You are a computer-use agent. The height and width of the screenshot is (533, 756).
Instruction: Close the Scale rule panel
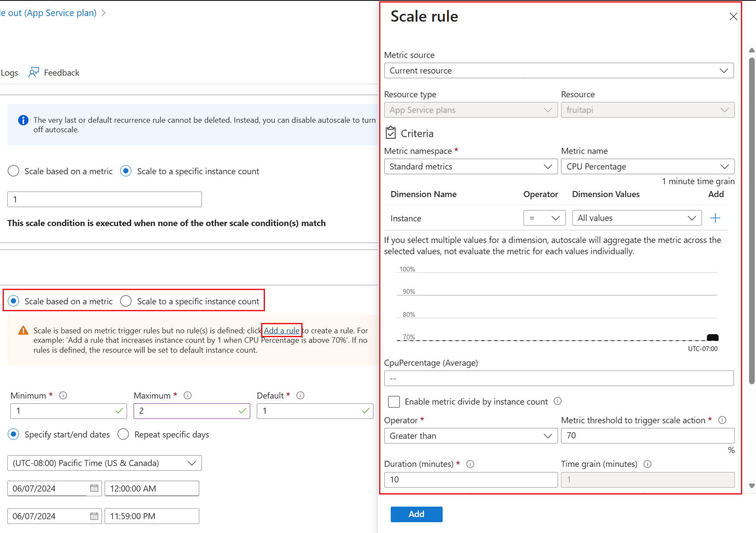click(x=733, y=16)
